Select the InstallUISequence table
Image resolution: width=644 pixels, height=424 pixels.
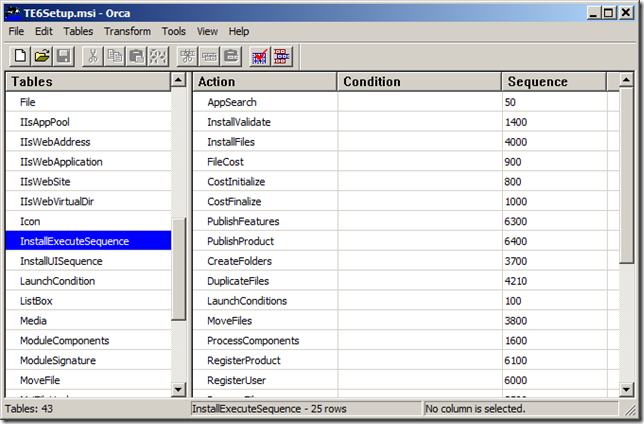(88, 261)
